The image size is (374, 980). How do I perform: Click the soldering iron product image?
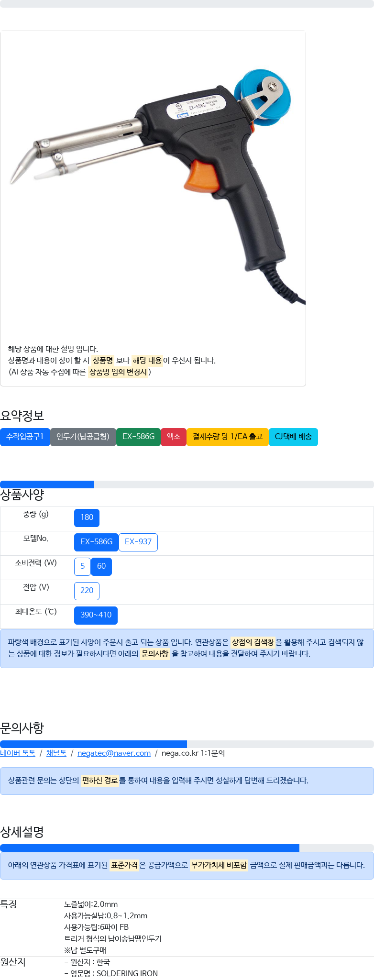point(158,187)
